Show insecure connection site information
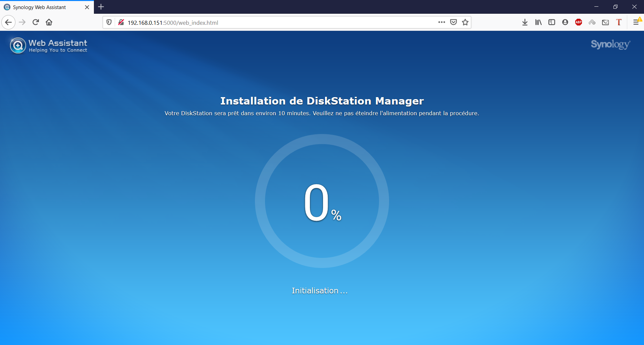Viewport: 644px width, 345px height. 121,22
